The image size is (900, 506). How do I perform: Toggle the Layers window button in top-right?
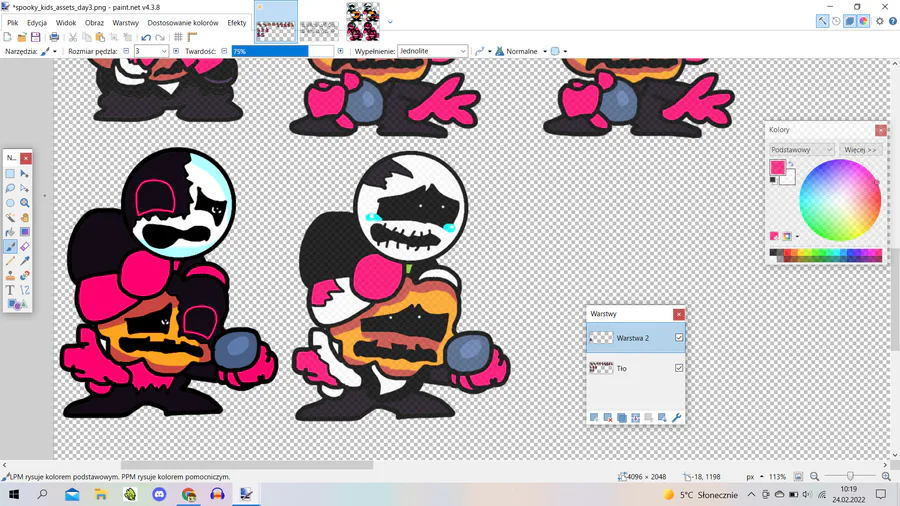pyautogui.click(x=850, y=21)
